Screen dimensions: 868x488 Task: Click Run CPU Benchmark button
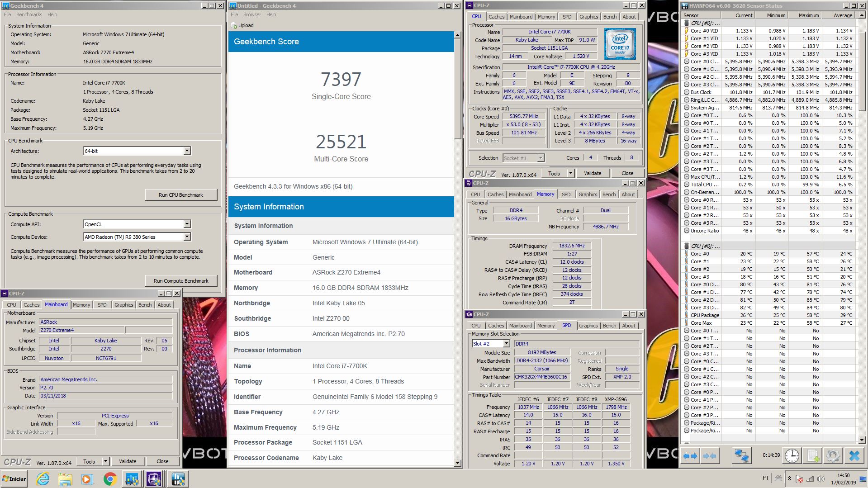181,195
